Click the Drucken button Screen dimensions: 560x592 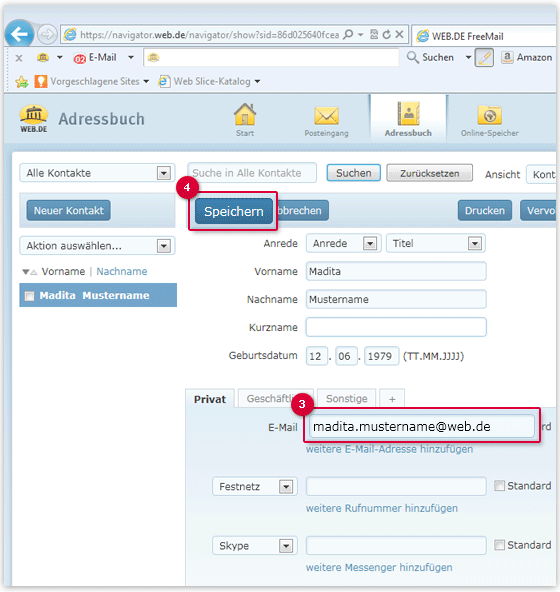tap(484, 211)
